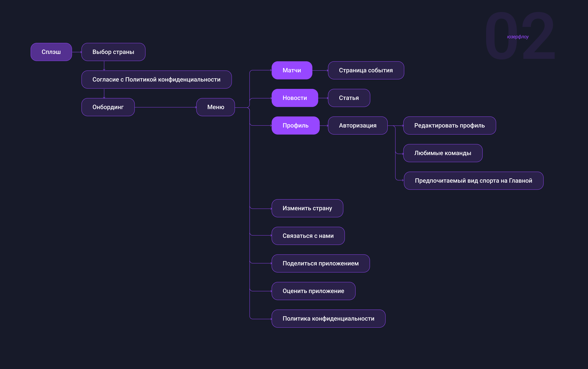
Task: Select the Поделиться приложением item
Action: pyautogui.click(x=321, y=263)
